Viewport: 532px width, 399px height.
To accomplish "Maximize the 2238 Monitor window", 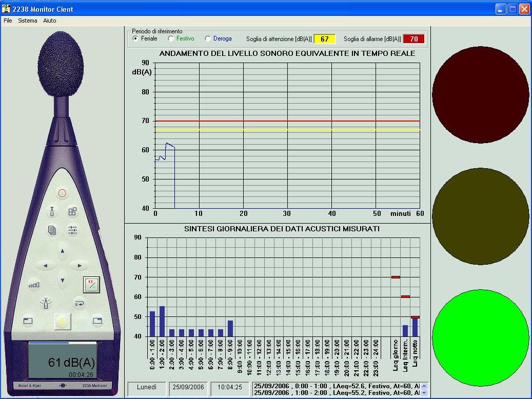I will click(513, 9).
